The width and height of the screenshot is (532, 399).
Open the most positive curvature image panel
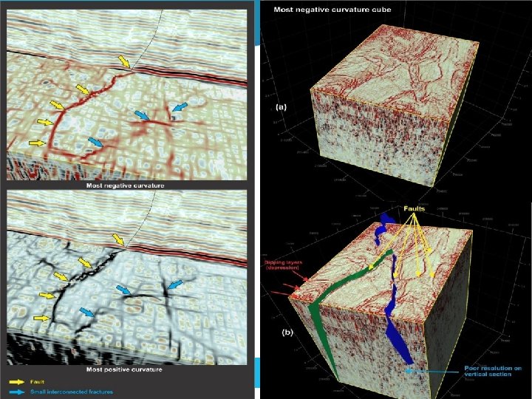(x=126, y=277)
